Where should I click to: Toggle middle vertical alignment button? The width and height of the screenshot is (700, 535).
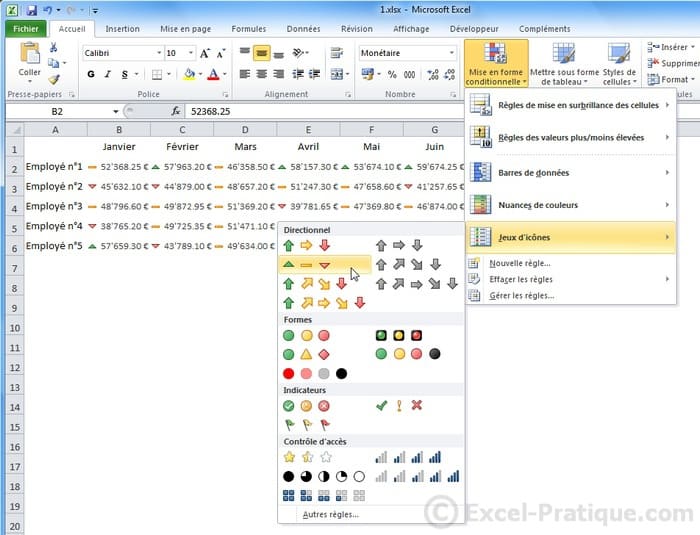[262, 53]
